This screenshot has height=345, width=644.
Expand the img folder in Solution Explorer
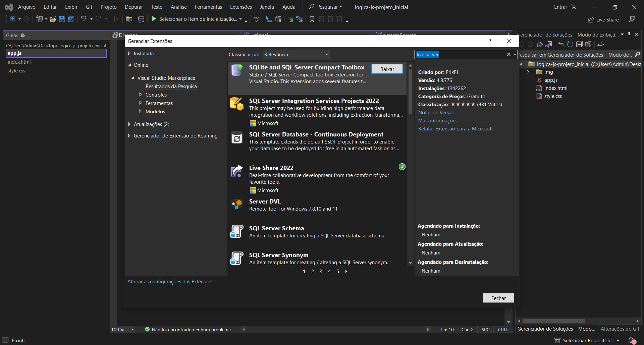coord(528,72)
